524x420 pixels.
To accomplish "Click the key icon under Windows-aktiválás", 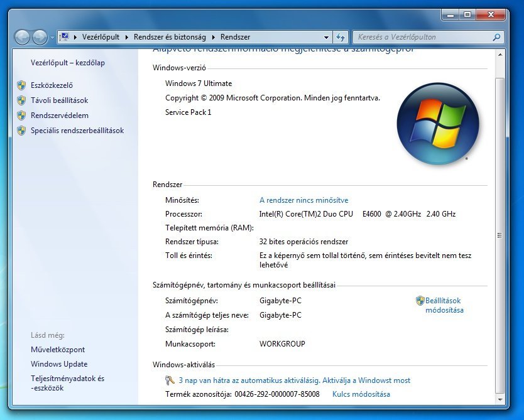I will tap(170, 380).
